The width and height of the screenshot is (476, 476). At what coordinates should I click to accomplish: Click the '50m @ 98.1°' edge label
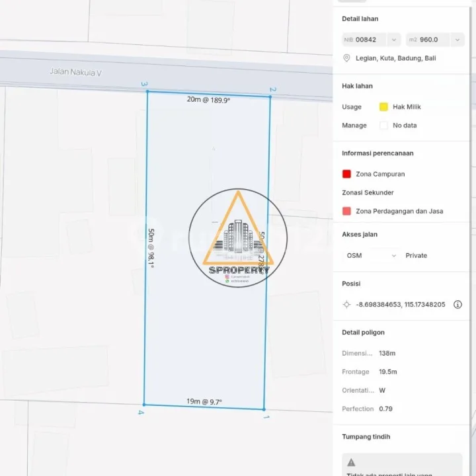[151, 249]
